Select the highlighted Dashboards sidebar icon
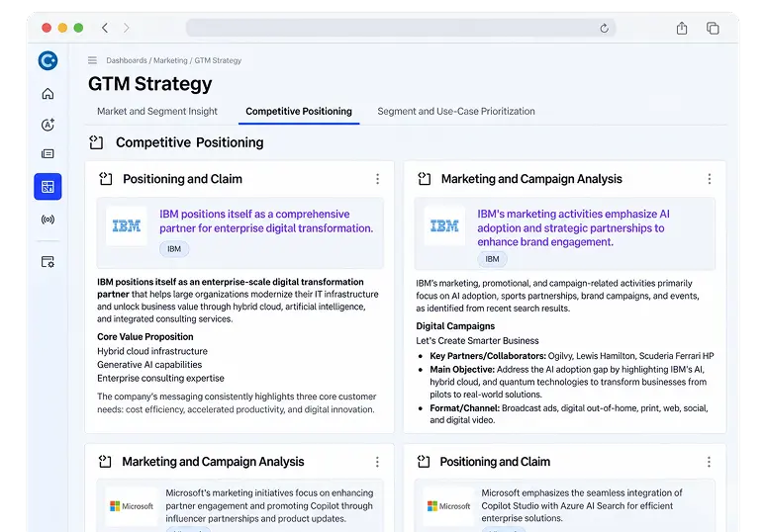 tap(48, 187)
